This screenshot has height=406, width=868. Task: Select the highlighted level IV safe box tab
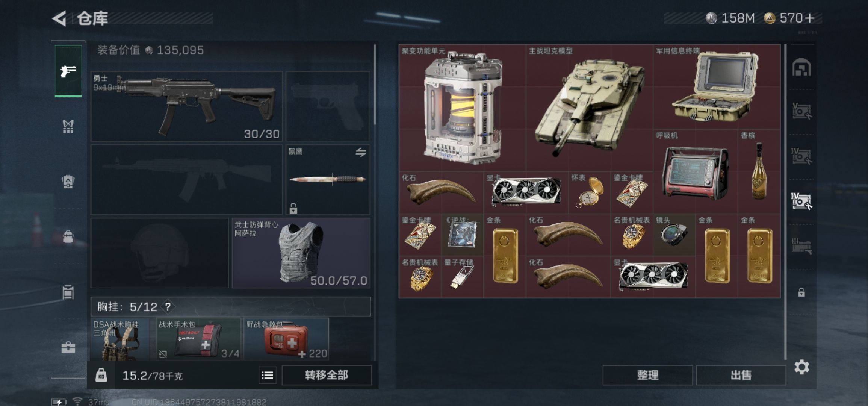coord(801,201)
